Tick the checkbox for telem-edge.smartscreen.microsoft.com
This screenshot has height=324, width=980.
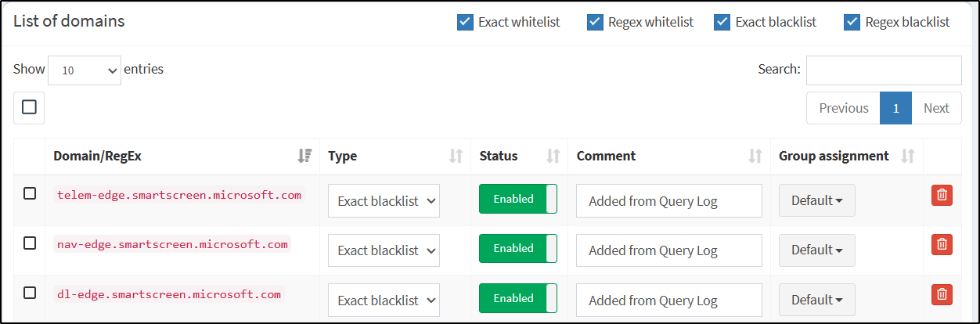(30, 193)
